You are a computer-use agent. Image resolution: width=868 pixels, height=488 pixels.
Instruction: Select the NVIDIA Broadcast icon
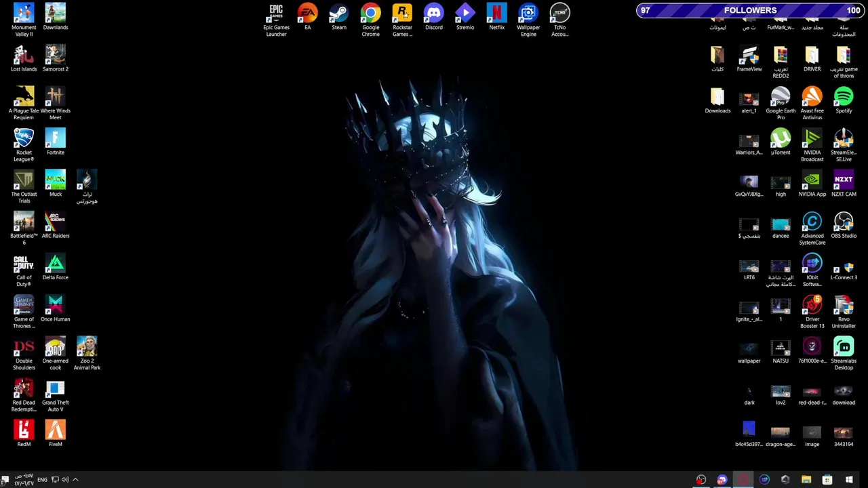pos(812,145)
